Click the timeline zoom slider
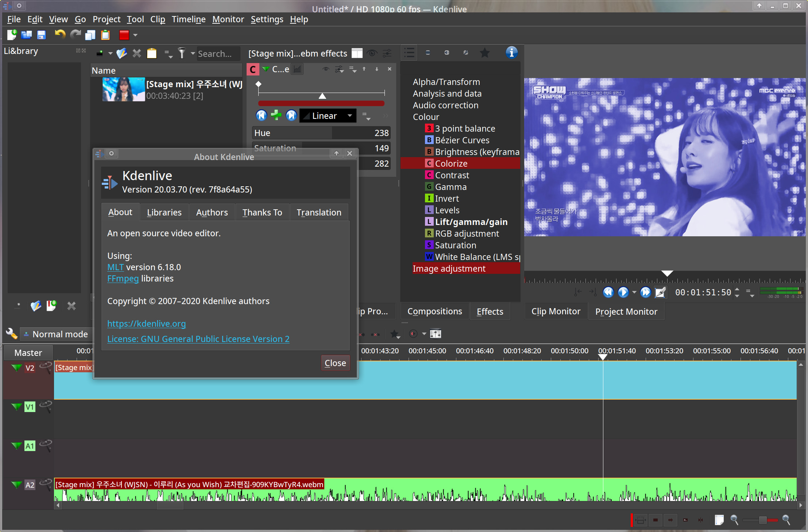This screenshot has height=532, width=808. 760,520
